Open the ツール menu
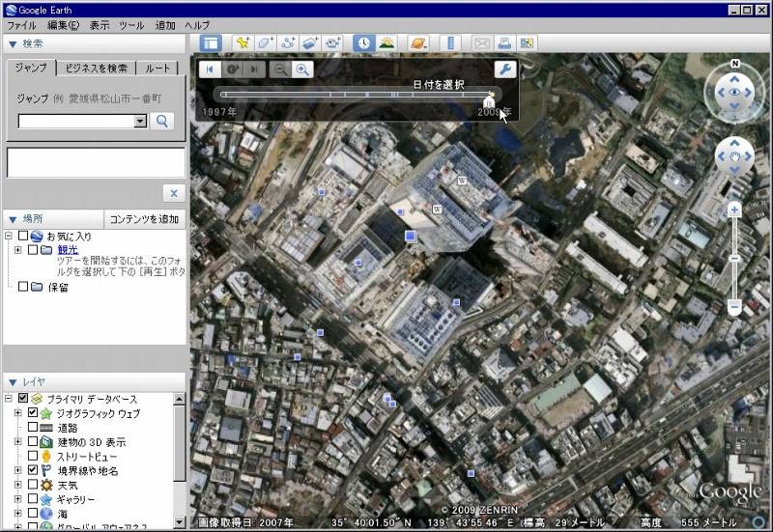The width and height of the screenshot is (773, 532). coord(131,25)
